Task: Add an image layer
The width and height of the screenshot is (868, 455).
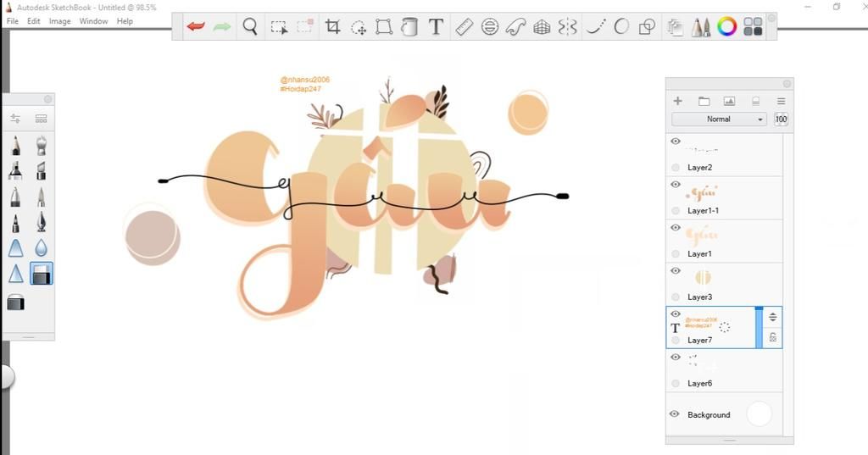Action: (x=729, y=101)
